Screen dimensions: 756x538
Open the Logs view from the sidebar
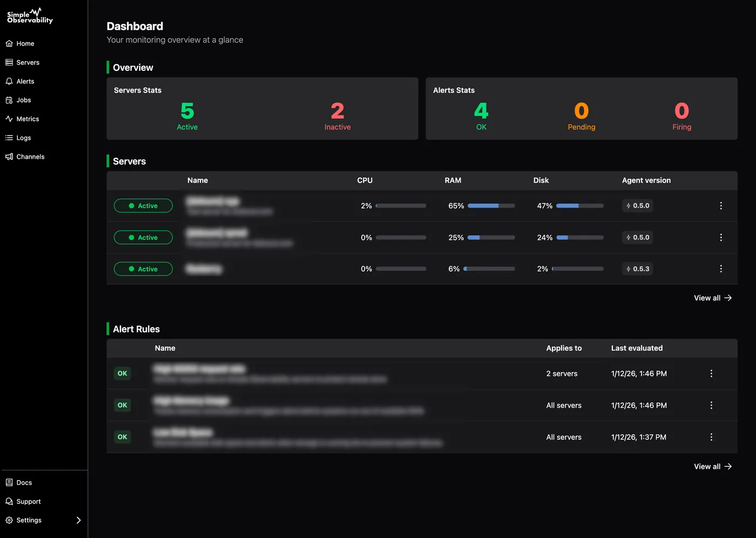(x=23, y=138)
